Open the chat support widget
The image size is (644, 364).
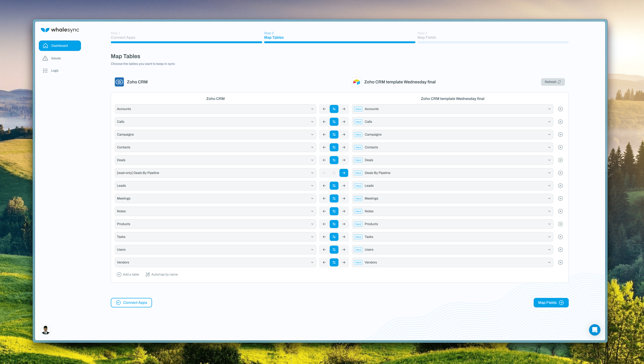[x=595, y=330]
